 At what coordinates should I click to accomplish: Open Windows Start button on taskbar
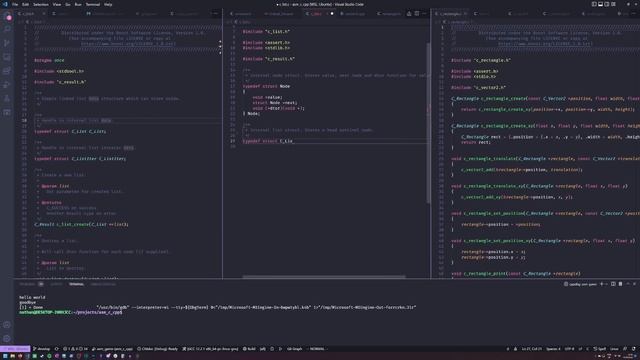click(4, 356)
